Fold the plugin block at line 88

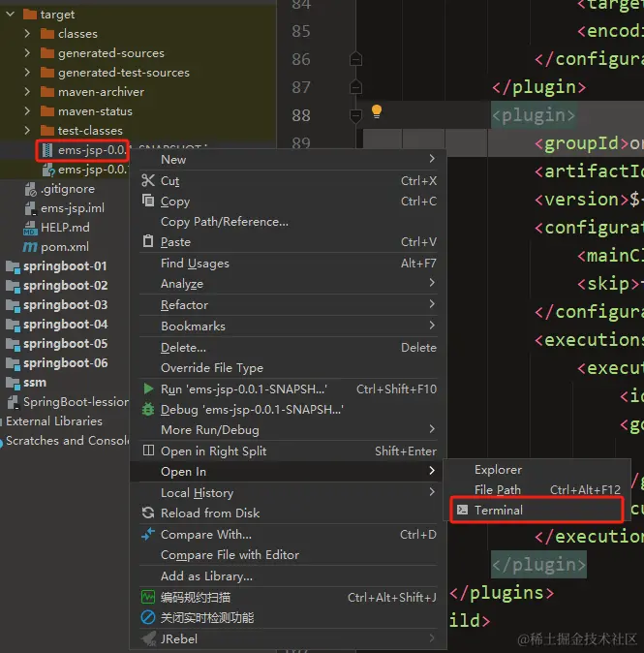(x=355, y=115)
